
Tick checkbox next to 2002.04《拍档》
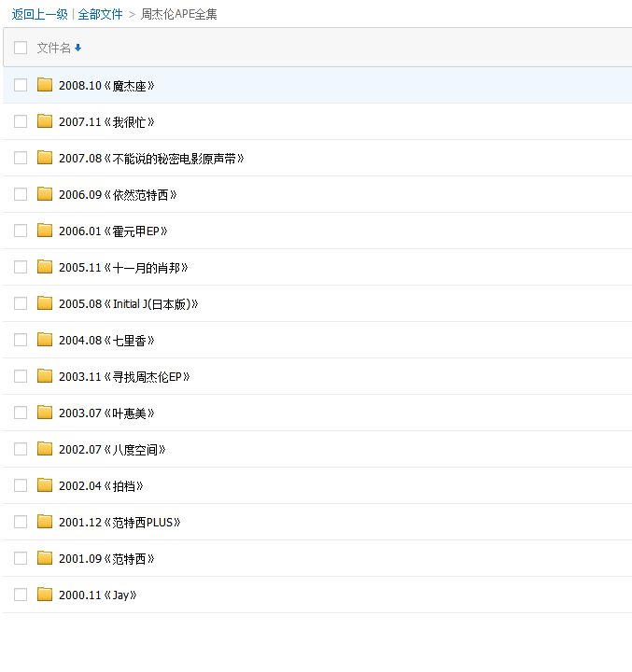[21, 485]
